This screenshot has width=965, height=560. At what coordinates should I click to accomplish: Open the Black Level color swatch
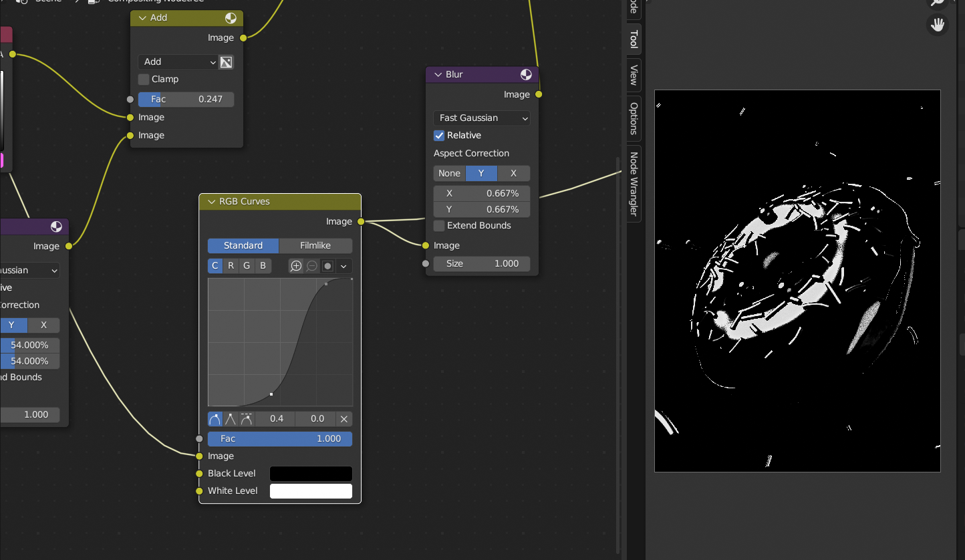(x=311, y=474)
